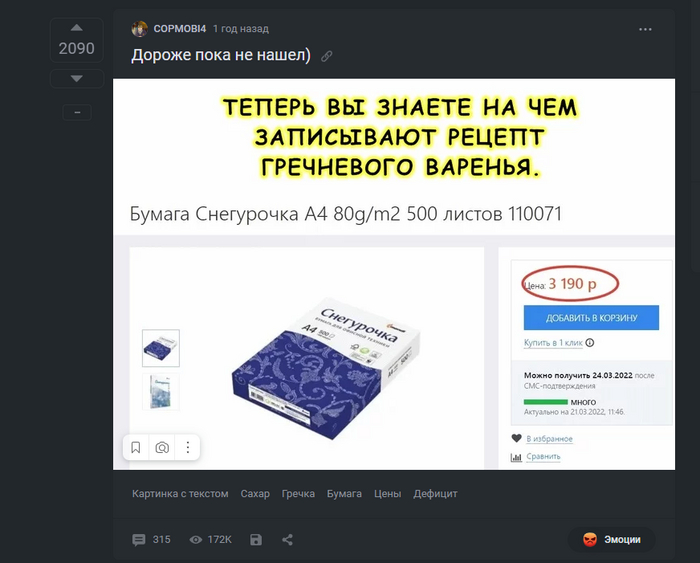This screenshot has height=563, width=700.
Task: Collapse the post with the minus button
Action: [x=77, y=113]
